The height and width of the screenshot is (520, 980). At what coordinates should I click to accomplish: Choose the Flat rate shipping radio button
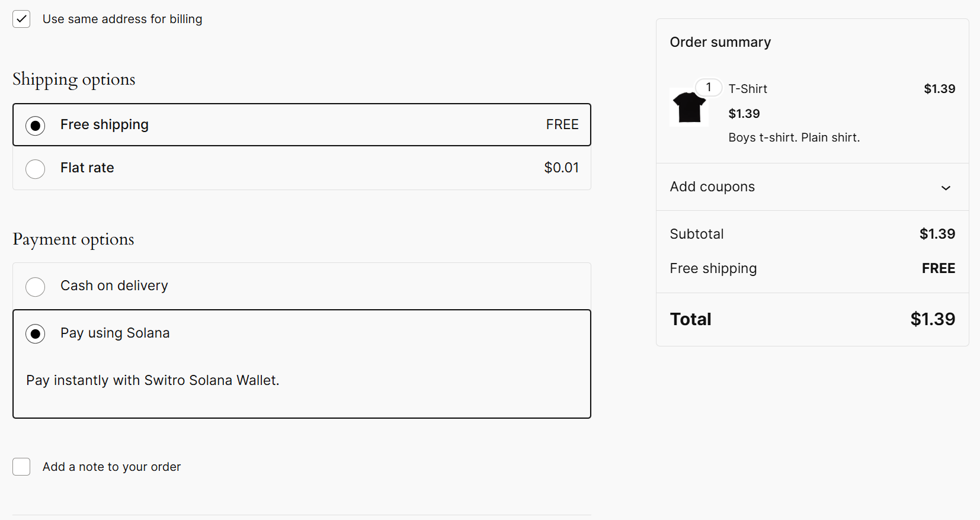click(36, 169)
